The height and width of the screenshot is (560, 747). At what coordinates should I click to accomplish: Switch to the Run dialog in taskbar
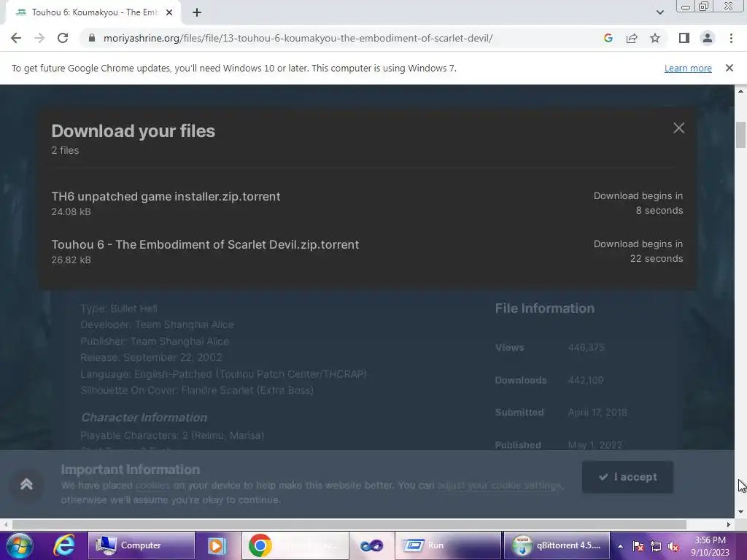[x=448, y=545]
